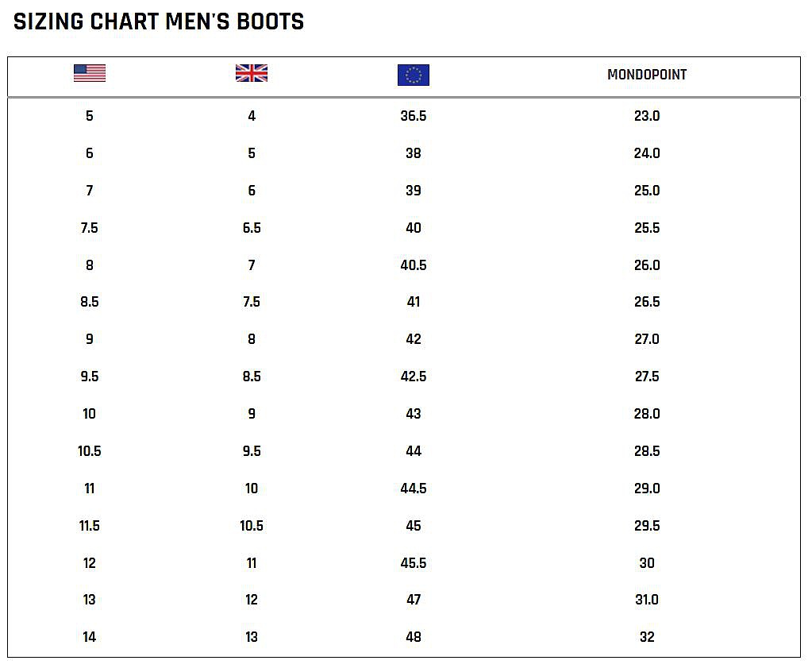Screen dimensions: 812x672
Task: Select the MONDOPOINT column header
Action: [647, 75]
